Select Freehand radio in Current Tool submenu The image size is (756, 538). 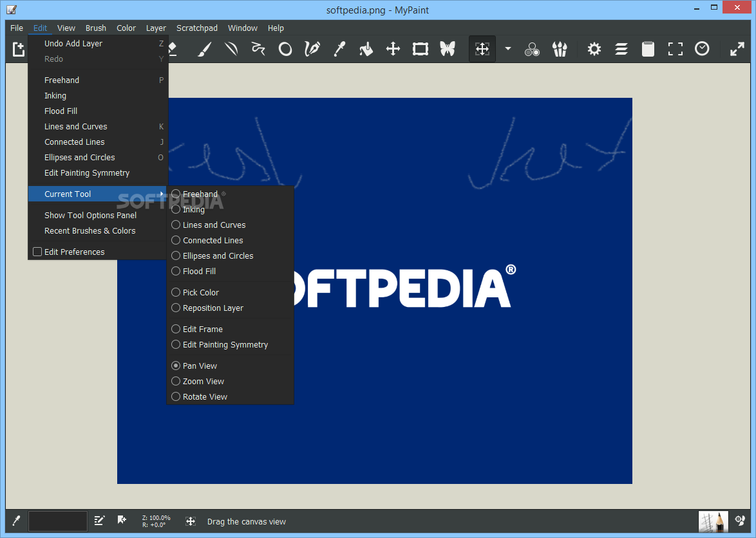point(176,194)
